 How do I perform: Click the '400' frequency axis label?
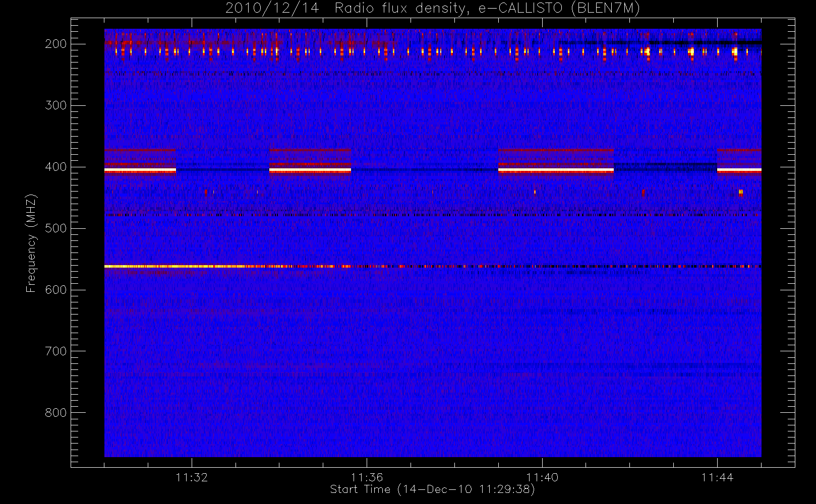(x=56, y=167)
